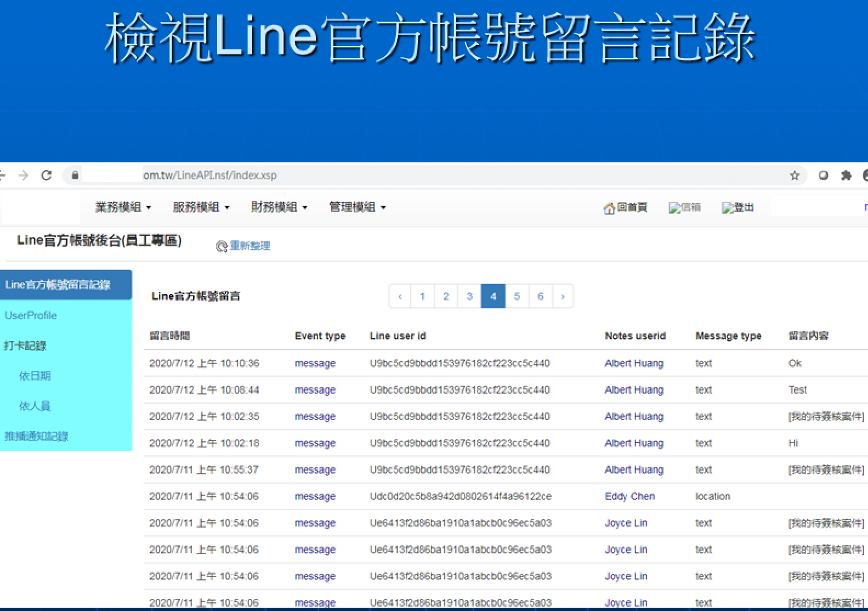The height and width of the screenshot is (611, 868).
Task: Go to page 6 of messages
Action: [541, 296]
